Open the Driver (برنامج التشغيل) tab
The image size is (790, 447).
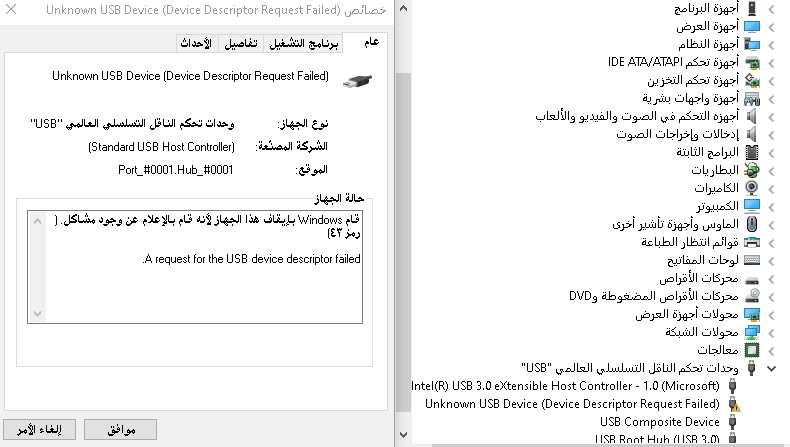pos(304,44)
